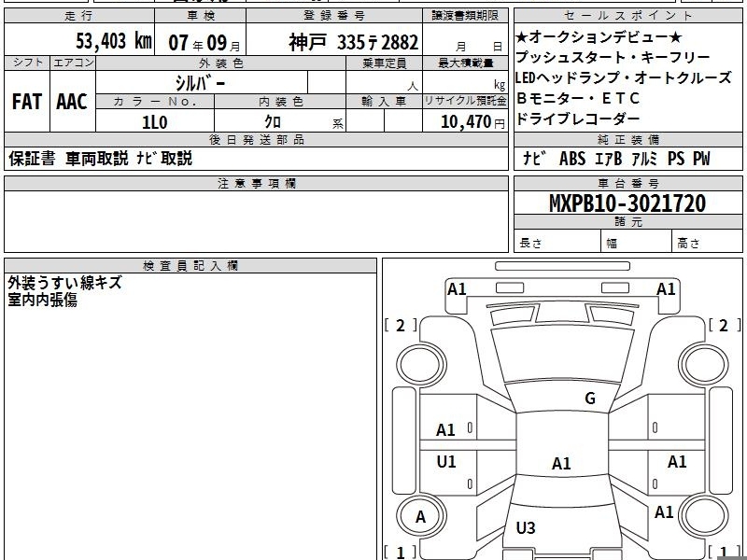Click LEDヘッドランプ・オートクルーズ line
The image size is (747, 560).
coord(623,77)
